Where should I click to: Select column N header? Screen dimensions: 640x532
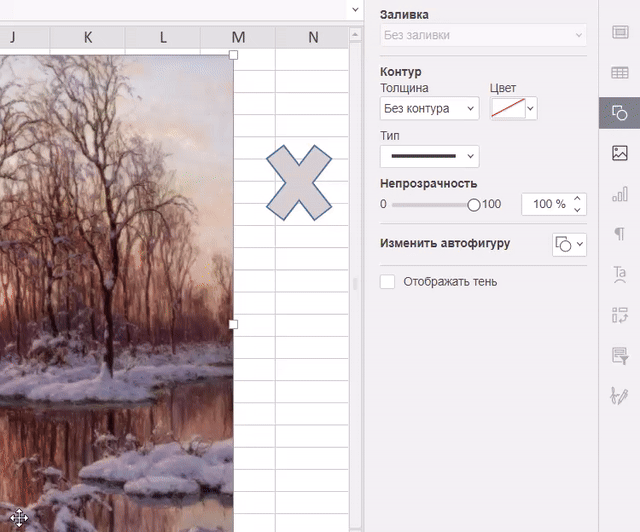[x=312, y=38]
